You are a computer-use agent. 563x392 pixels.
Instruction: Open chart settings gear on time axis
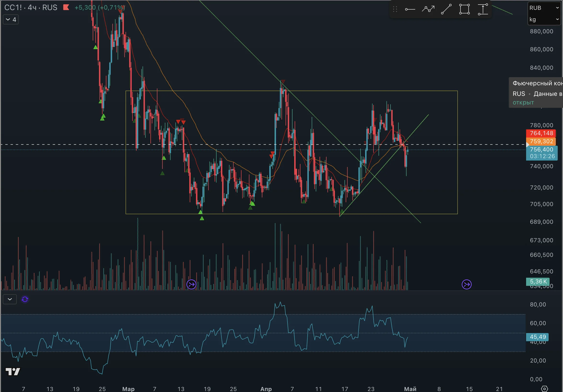[x=544, y=389]
